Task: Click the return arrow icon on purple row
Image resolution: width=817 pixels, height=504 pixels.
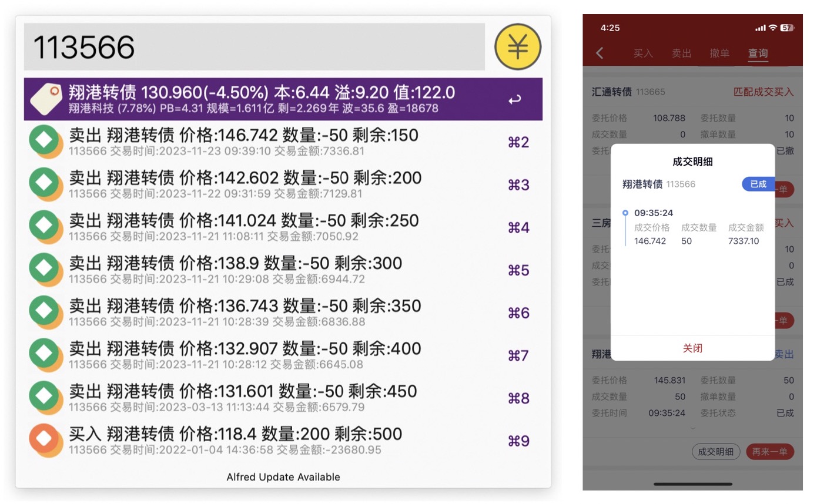Action: [x=514, y=100]
